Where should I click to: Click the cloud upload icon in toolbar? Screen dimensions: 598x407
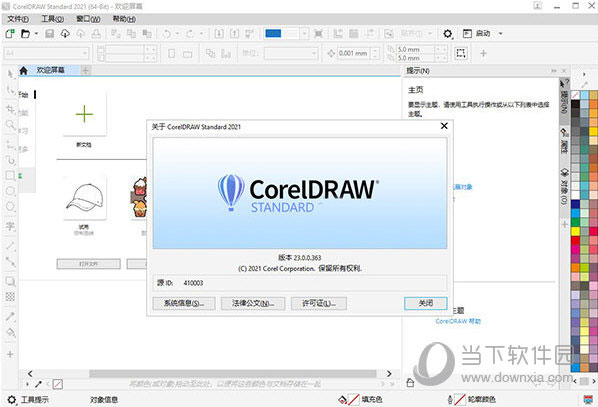click(80, 34)
